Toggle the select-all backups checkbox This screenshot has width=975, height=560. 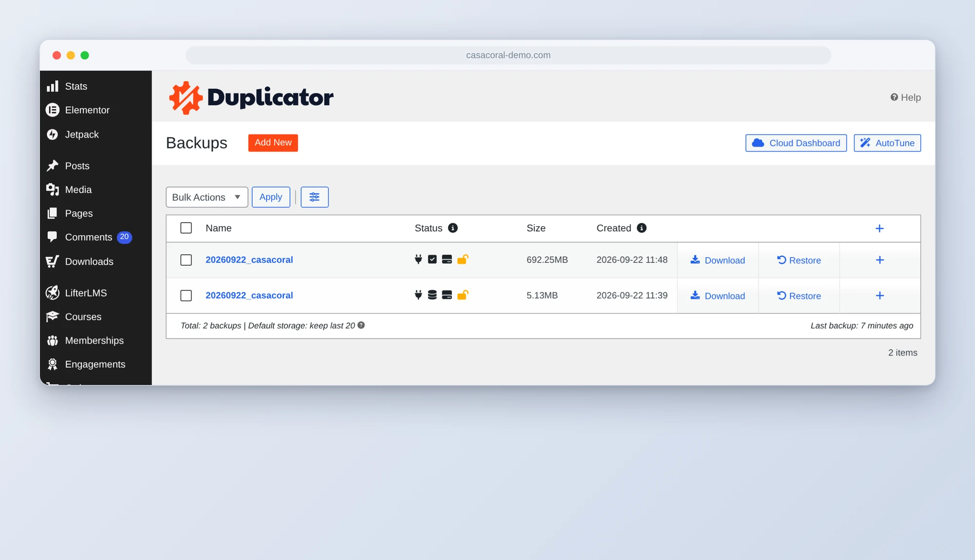(x=186, y=228)
